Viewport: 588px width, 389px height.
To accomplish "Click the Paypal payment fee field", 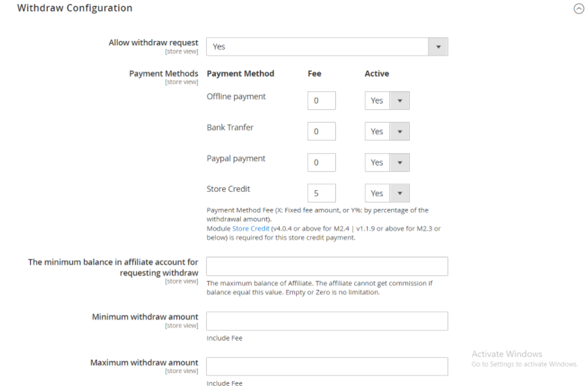I will 321,163.
